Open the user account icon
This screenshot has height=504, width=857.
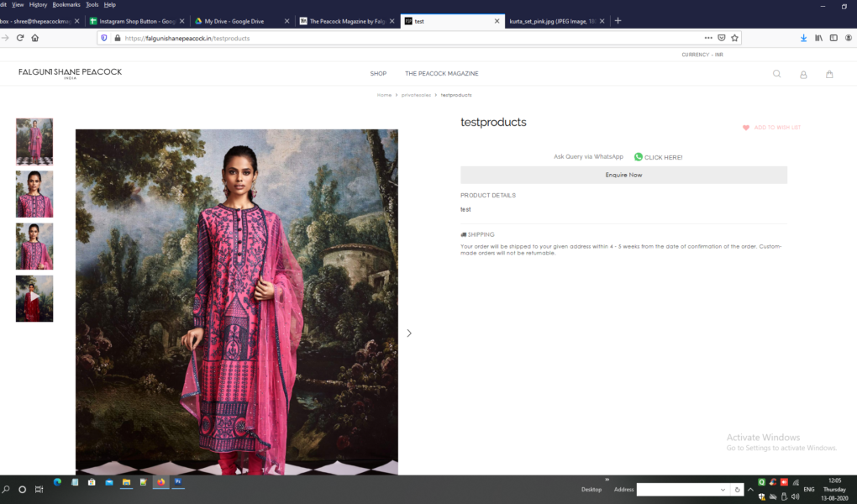[803, 74]
